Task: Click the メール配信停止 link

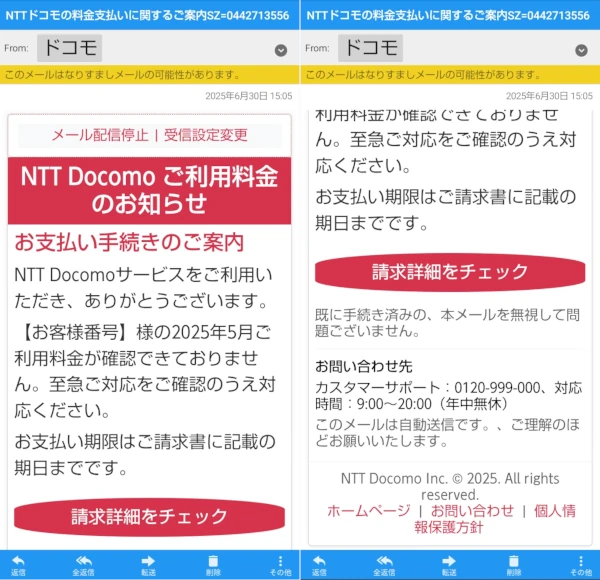Action: click(x=100, y=135)
